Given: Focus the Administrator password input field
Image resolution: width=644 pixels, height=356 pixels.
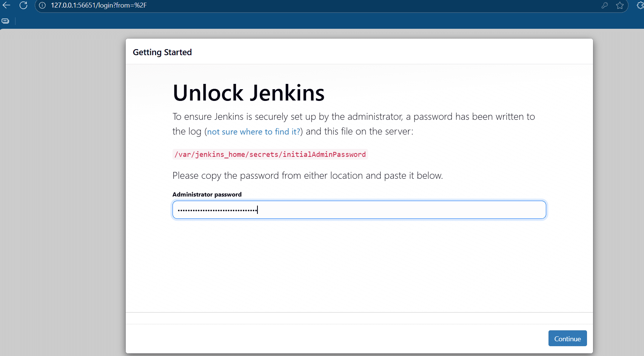Looking at the screenshot, I should click(359, 209).
